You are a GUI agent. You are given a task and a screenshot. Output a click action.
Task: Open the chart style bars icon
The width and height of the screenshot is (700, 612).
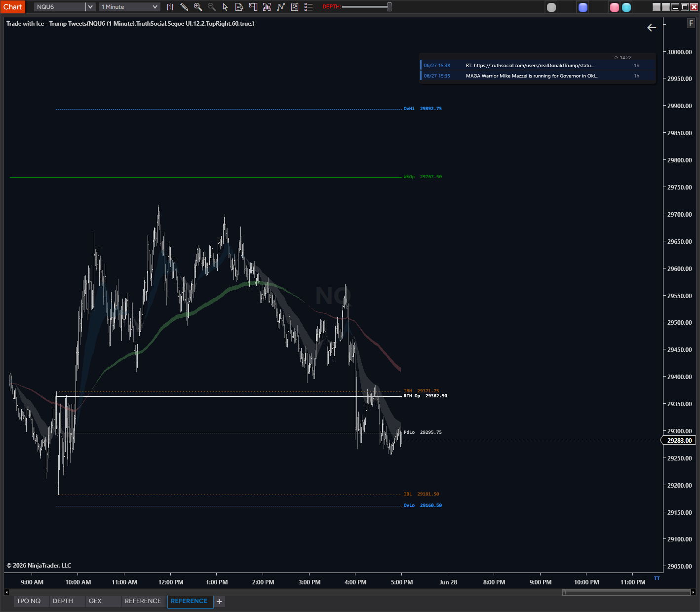[170, 7]
